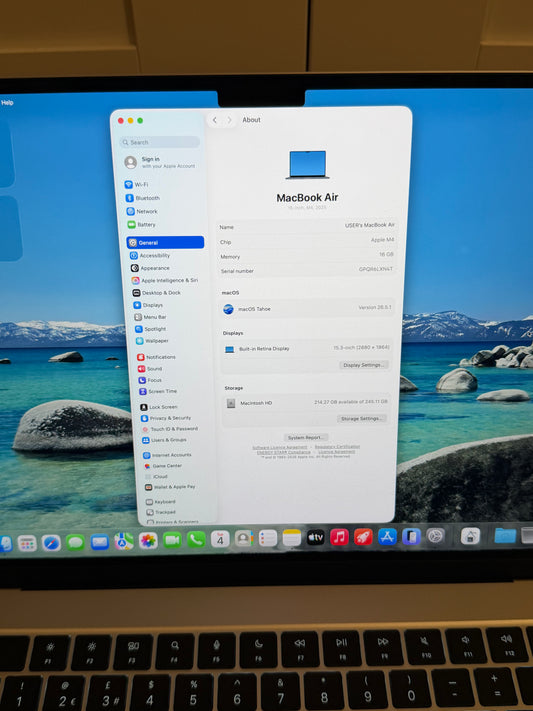This screenshot has height=711, width=533.
Task: Open Wallet & Apple Pay settings
Action: tap(170, 487)
